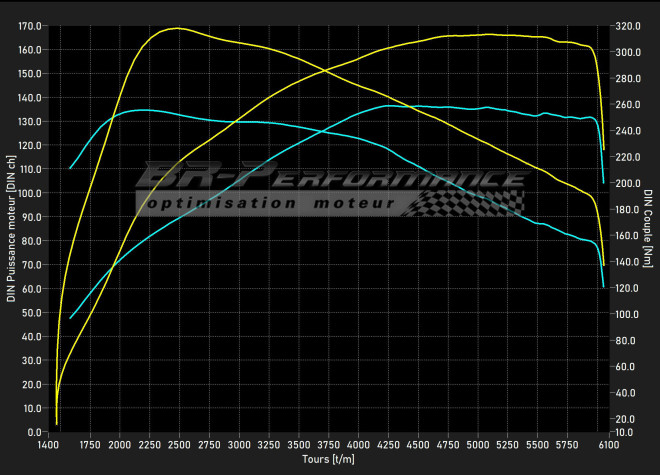Click the 2500 rpm tick label
Image resolution: width=660 pixels, height=475 pixels.
pos(179,445)
